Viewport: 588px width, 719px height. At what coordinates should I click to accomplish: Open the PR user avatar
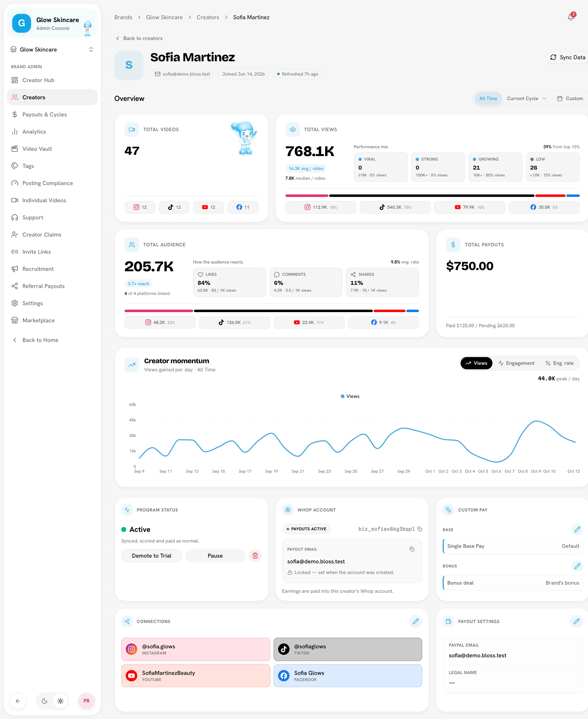click(x=86, y=701)
